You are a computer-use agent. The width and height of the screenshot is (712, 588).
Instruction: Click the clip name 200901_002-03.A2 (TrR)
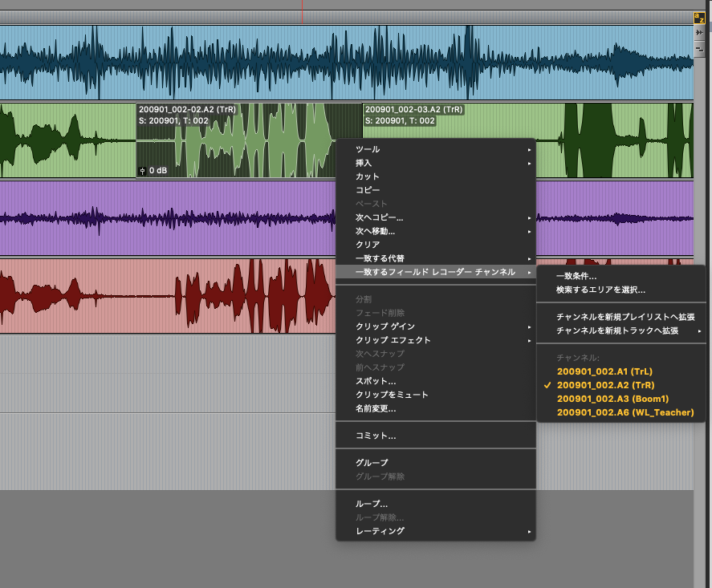pyautogui.click(x=413, y=109)
